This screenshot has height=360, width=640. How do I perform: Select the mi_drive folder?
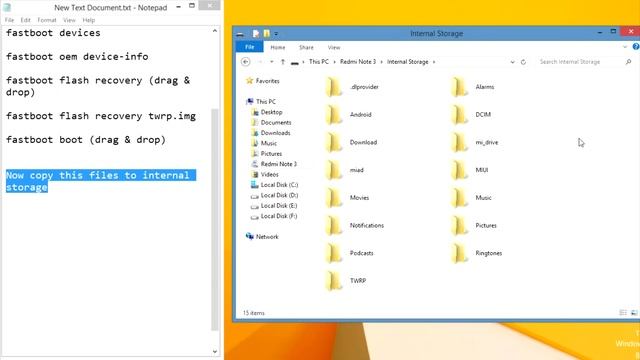coord(475,142)
